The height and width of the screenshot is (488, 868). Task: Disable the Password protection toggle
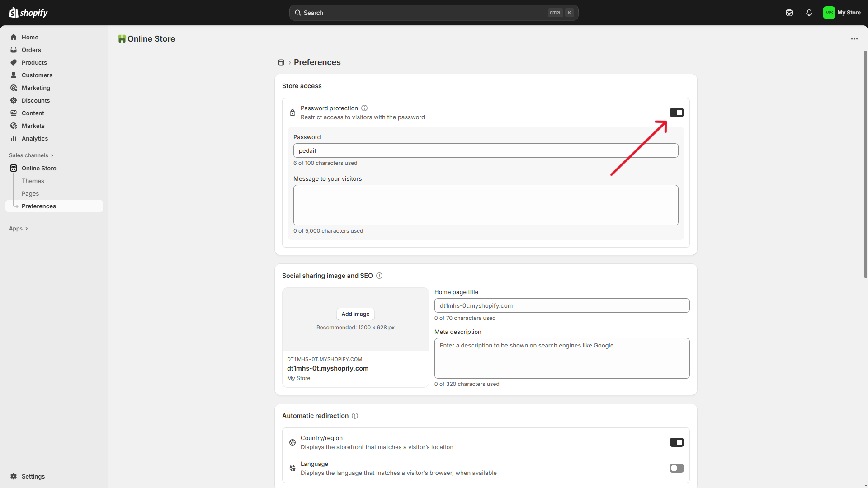point(676,113)
